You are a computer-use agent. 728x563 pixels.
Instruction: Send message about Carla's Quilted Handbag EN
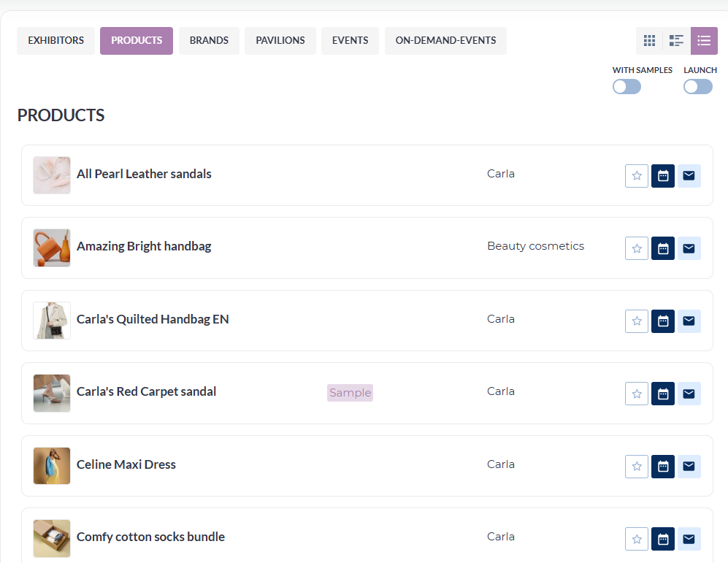[689, 321]
